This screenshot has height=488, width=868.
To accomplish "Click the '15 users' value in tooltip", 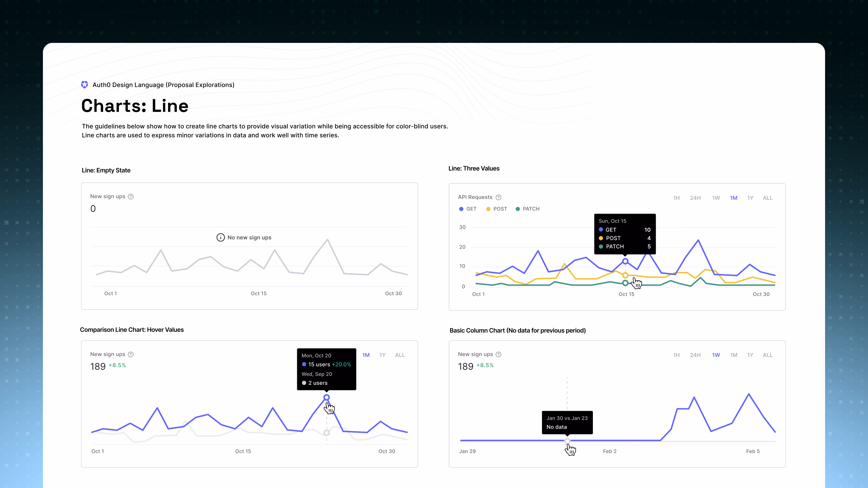I will click(x=319, y=364).
